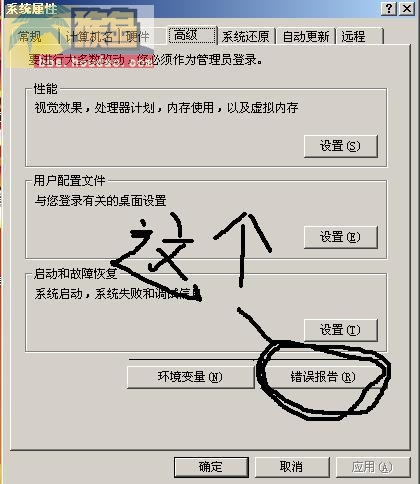This screenshot has width=420, height=484.
Task: Cancel with the 取消 button
Action: (292, 467)
